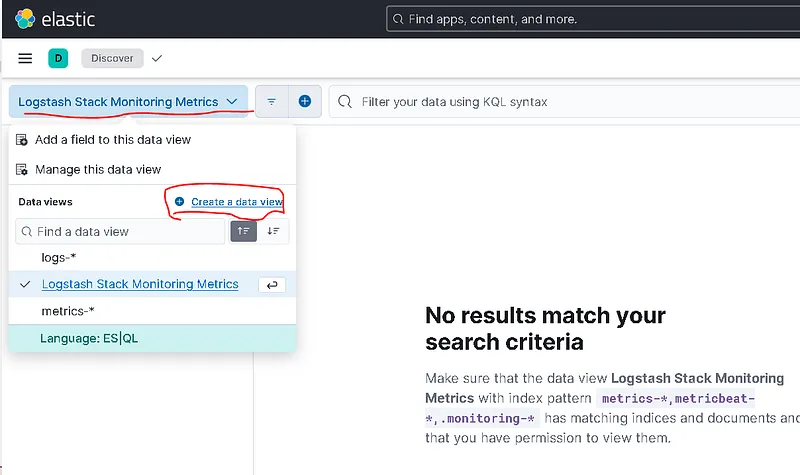Click the return arrow icon on selected data view
The width and height of the screenshot is (800, 475).
272,285
